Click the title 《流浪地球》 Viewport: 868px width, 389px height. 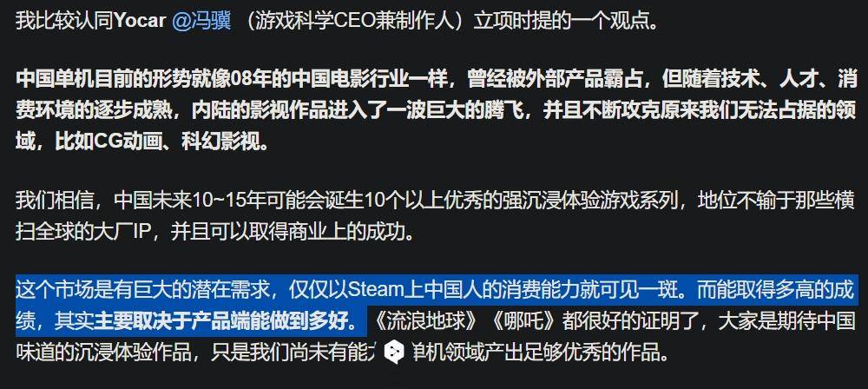[x=425, y=321]
